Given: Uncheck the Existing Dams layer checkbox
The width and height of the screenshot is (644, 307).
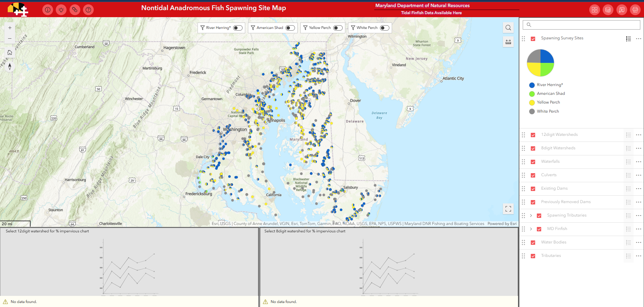Looking at the screenshot, I should 533,189.
